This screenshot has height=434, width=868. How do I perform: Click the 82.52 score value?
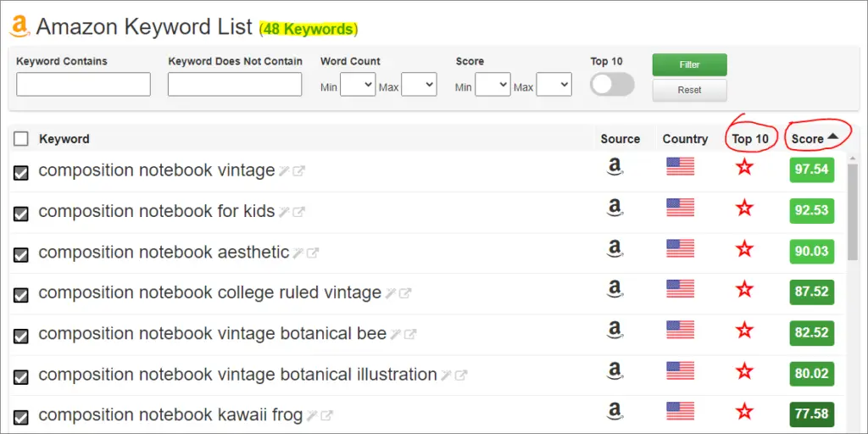pos(811,332)
